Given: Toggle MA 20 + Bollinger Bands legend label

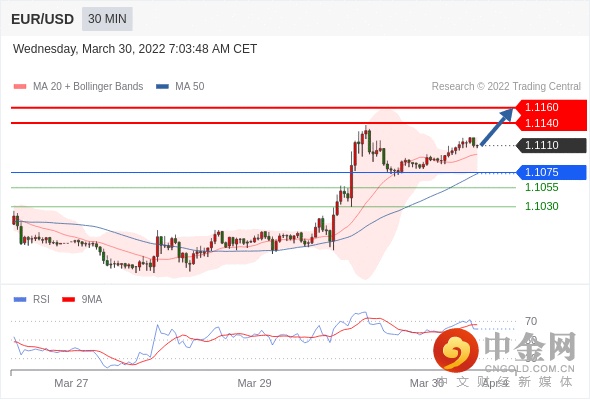Looking at the screenshot, I should [88, 87].
